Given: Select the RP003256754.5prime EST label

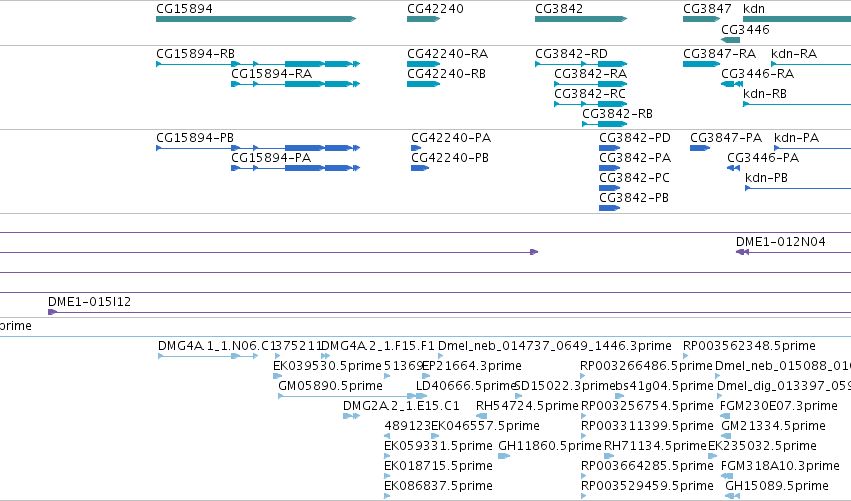Looking at the screenshot, I should [647, 406].
